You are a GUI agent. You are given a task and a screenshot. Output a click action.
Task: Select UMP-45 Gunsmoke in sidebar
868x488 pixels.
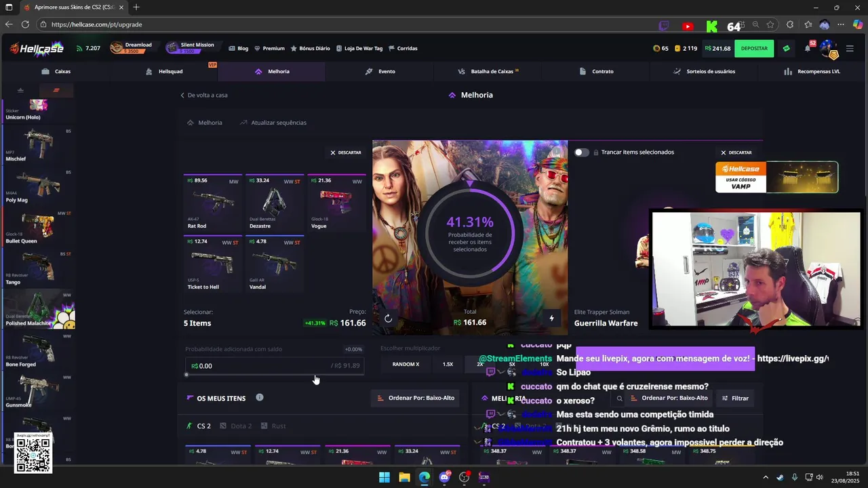(37, 392)
